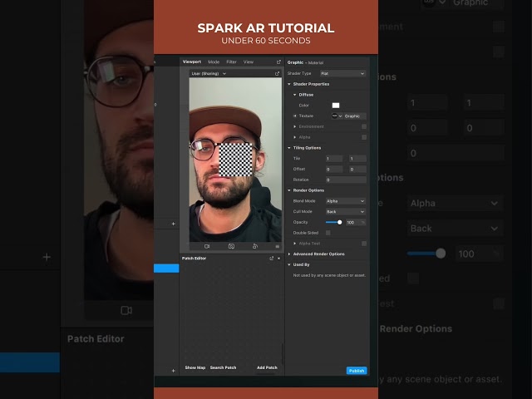
Task: Click the round texture thumbnail icon
Action: point(334,116)
